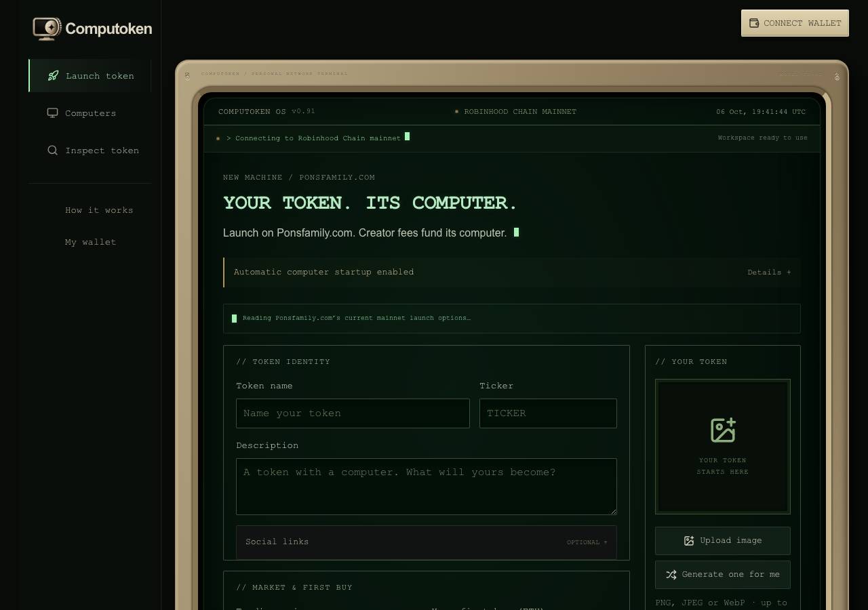This screenshot has width=868, height=610.
Task: Click the Generate one for me button
Action: pyautogui.click(x=723, y=575)
